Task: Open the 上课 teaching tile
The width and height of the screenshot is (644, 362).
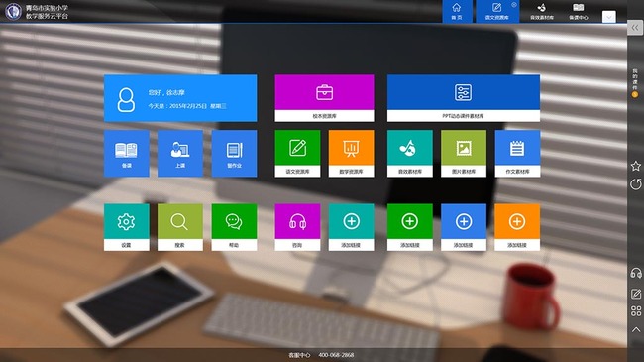Action: [180, 154]
